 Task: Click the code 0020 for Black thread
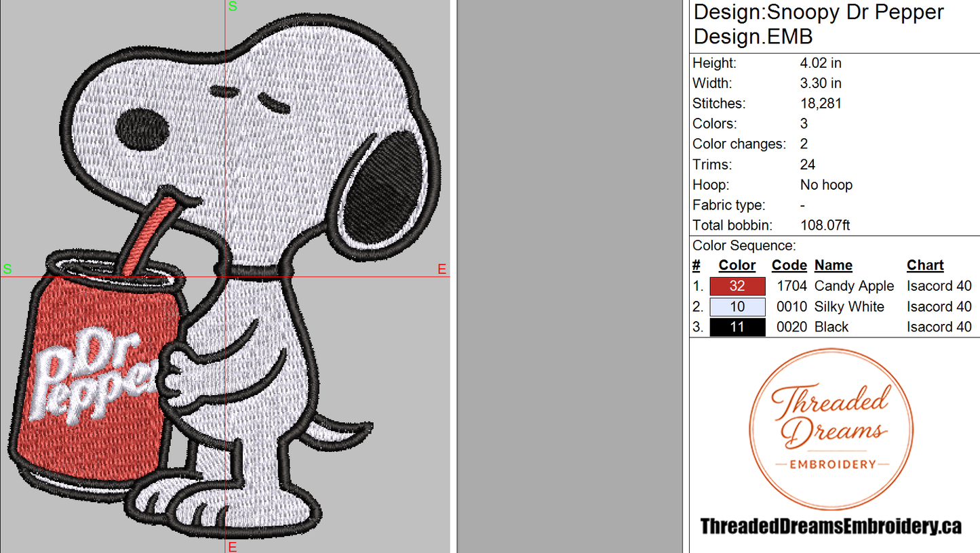792,327
